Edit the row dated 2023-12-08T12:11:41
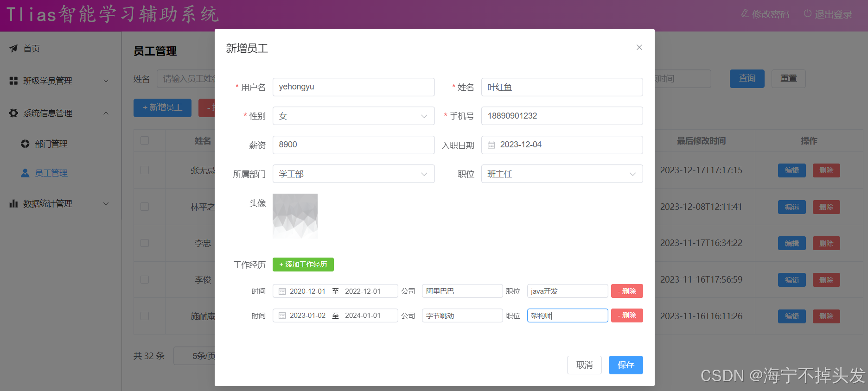This screenshot has height=391, width=868. pos(791,207)
